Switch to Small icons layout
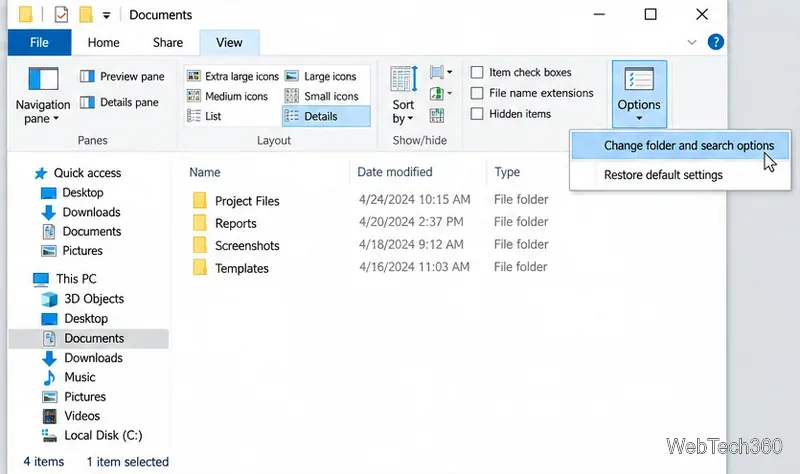The width and height of the screenshot is (800, 474). pos(321,96)
